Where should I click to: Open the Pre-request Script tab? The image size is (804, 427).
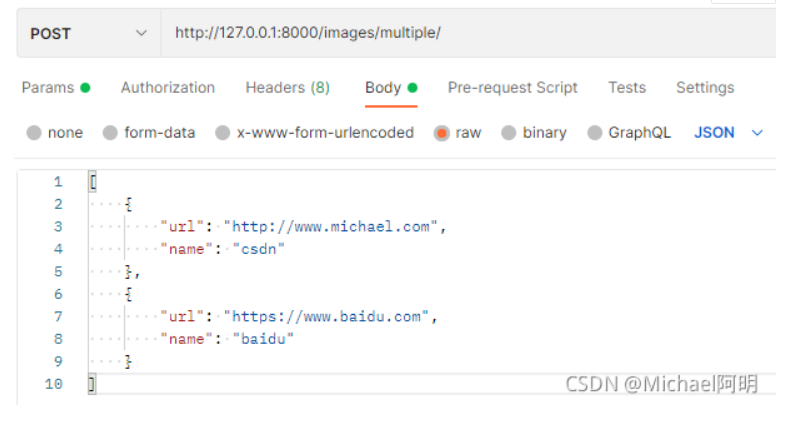click(x=512, y=88)
